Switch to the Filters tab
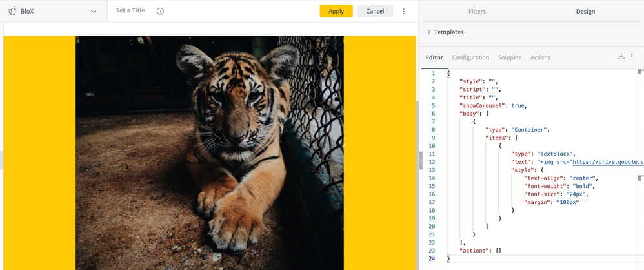This screenshot has width=644, height=270. tap(476, 11)
